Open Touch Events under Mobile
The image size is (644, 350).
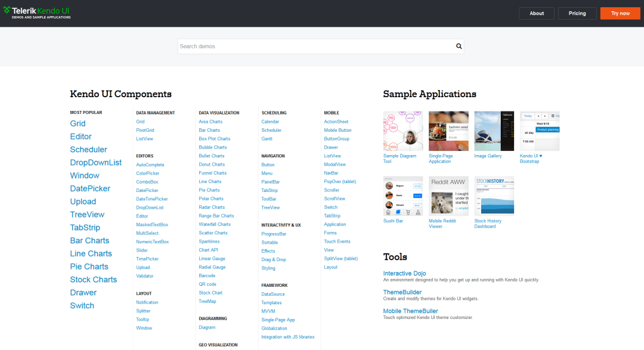click(337, 241)
